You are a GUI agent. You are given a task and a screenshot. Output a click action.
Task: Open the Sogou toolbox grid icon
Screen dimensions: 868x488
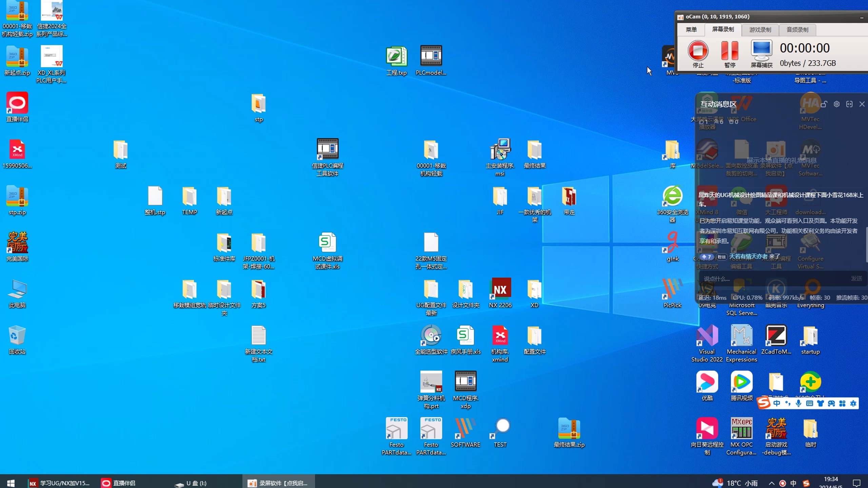842,403
